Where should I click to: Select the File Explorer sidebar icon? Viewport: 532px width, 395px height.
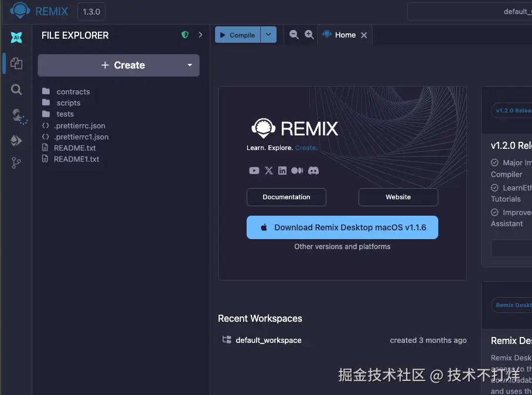tap(16, 63)
